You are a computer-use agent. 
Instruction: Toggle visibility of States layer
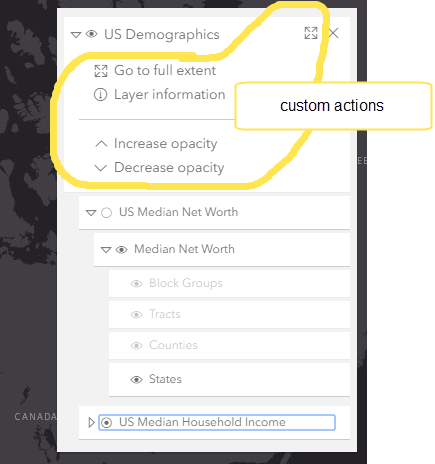point(136,380)
